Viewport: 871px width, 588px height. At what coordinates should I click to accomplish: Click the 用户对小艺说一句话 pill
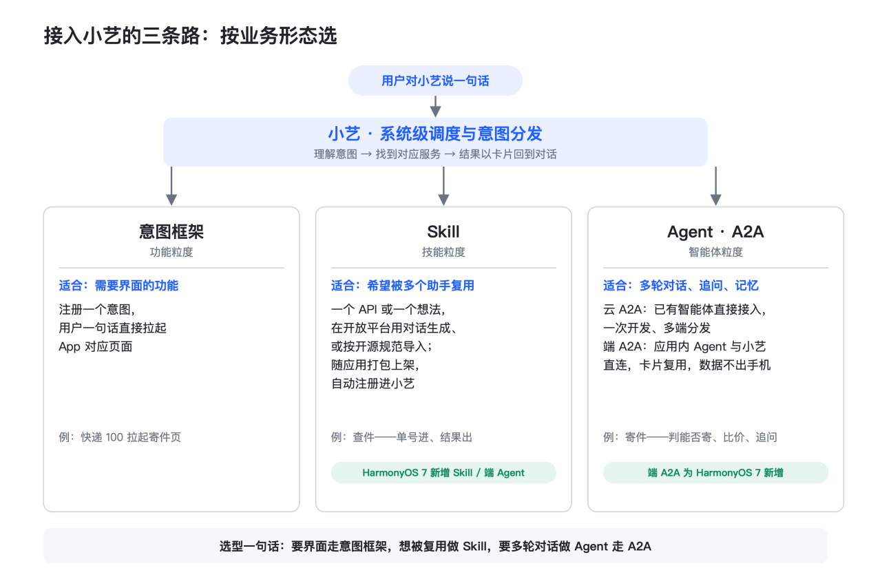pyautogui.click(x=435, y=81)
